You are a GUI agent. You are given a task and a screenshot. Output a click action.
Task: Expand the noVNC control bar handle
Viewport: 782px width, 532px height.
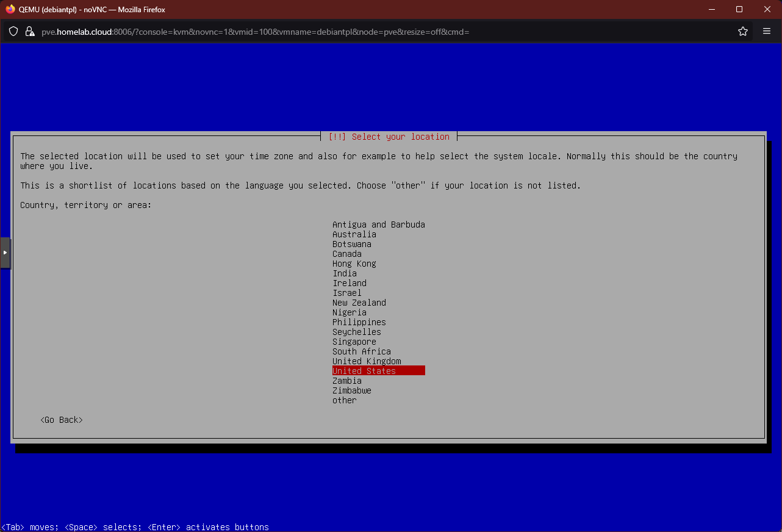(6, 253)
